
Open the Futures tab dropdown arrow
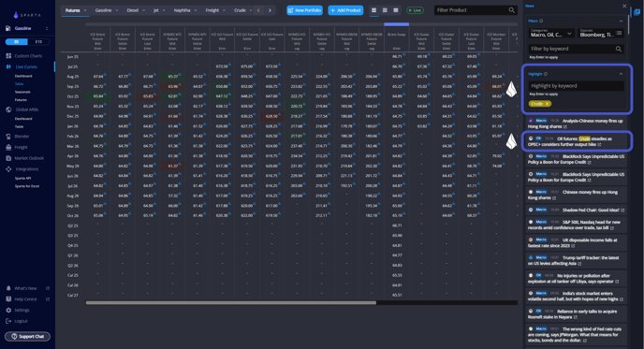[85, 10]
